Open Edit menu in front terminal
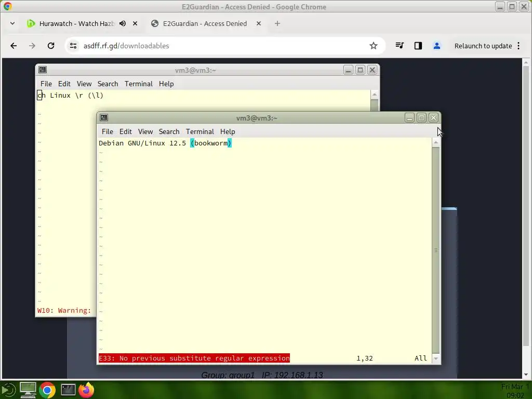532x399 pixels. click(x=126, y=131)
